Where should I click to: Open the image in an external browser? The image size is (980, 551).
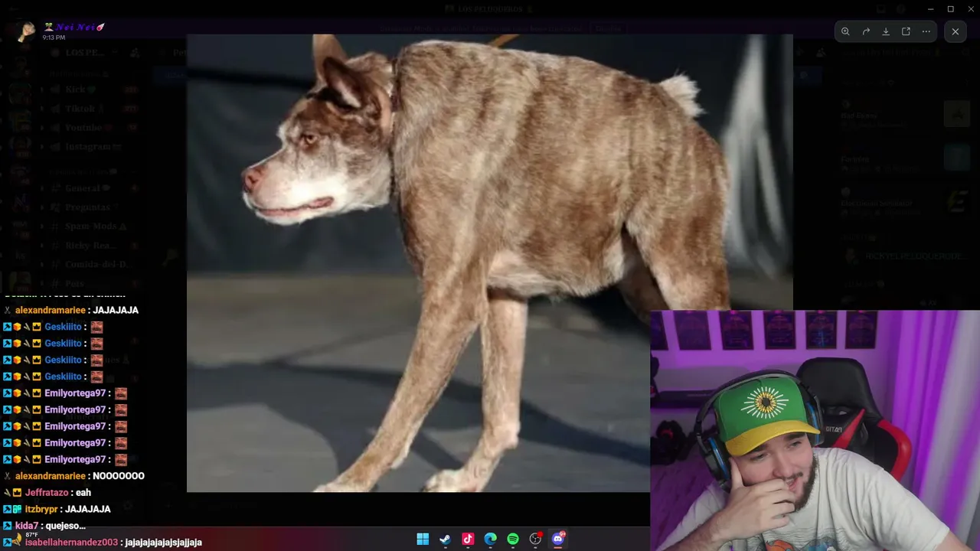pos(906,31)
